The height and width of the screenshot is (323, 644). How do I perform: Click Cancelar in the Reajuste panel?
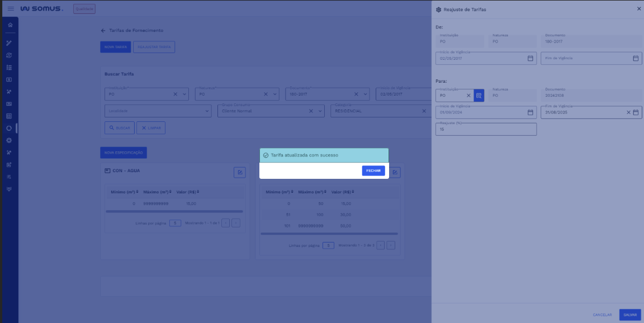[602, 315]
